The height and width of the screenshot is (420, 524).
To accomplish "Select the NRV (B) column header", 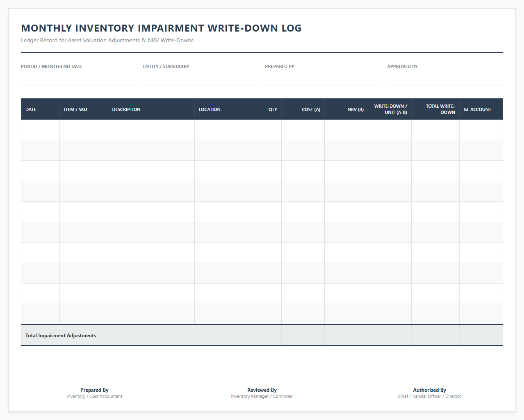I will point(346,109).
